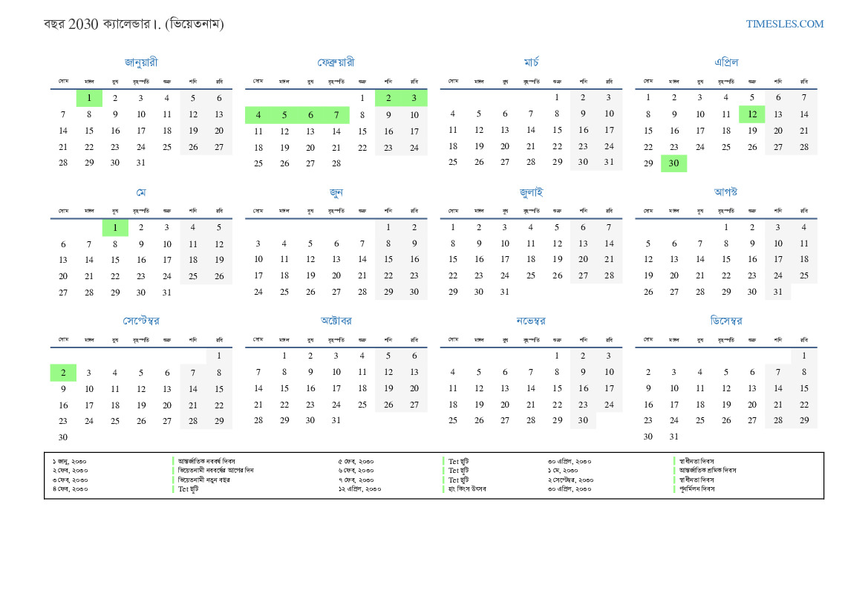Click legend entry 'ভিয়েতনামী নববর্ষের আগের দিন'

tap(215, 471)
